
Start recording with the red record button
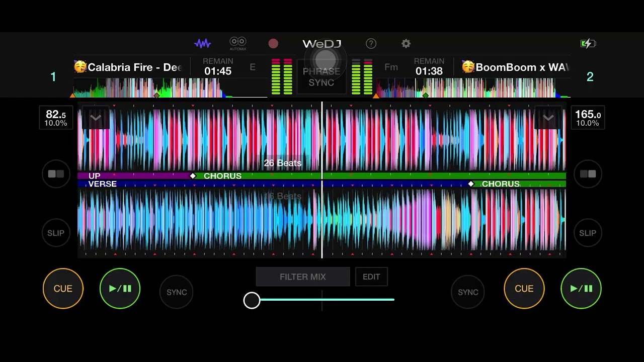pos(273,44)
